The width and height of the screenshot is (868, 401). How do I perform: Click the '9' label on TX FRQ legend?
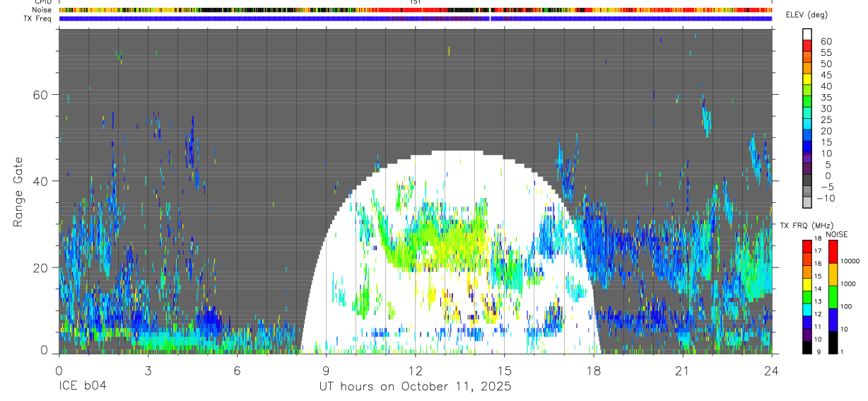[x=819, y=351]
